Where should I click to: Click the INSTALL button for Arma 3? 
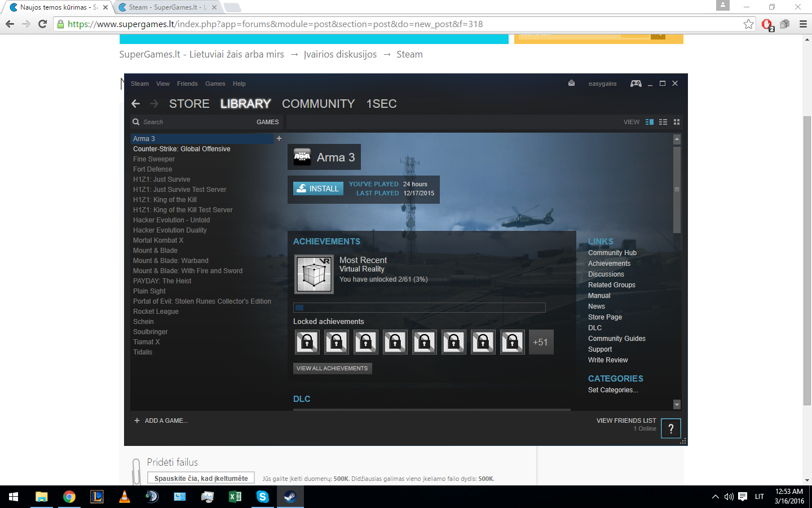point(318,189)
